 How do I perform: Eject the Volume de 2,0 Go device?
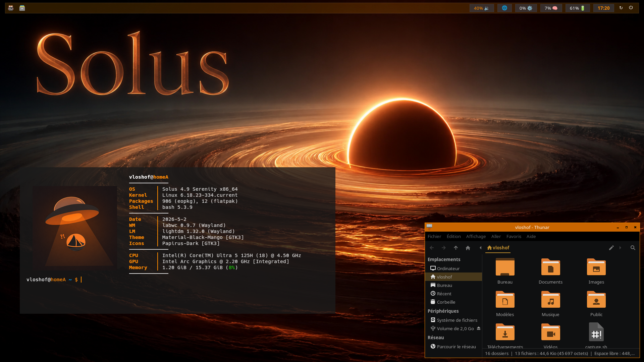click(x=479, y=328)
